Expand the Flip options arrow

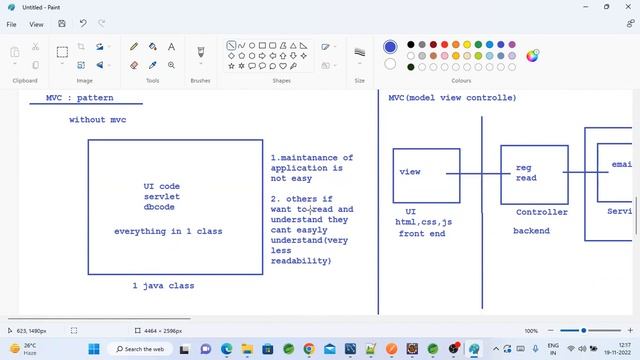(x=109, y=65)
